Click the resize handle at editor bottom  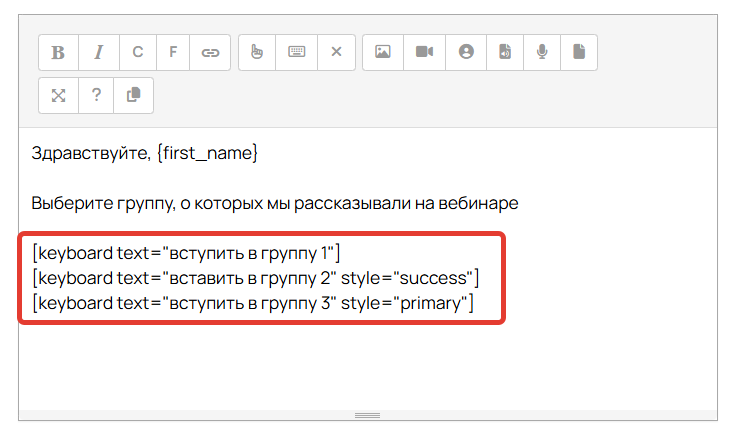click(x=368, y=416)
